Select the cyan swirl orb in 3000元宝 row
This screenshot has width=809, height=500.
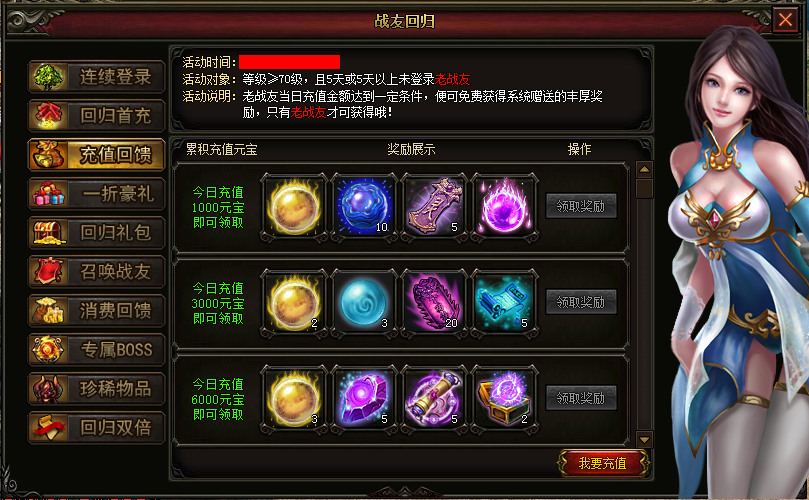pos(364,303)
